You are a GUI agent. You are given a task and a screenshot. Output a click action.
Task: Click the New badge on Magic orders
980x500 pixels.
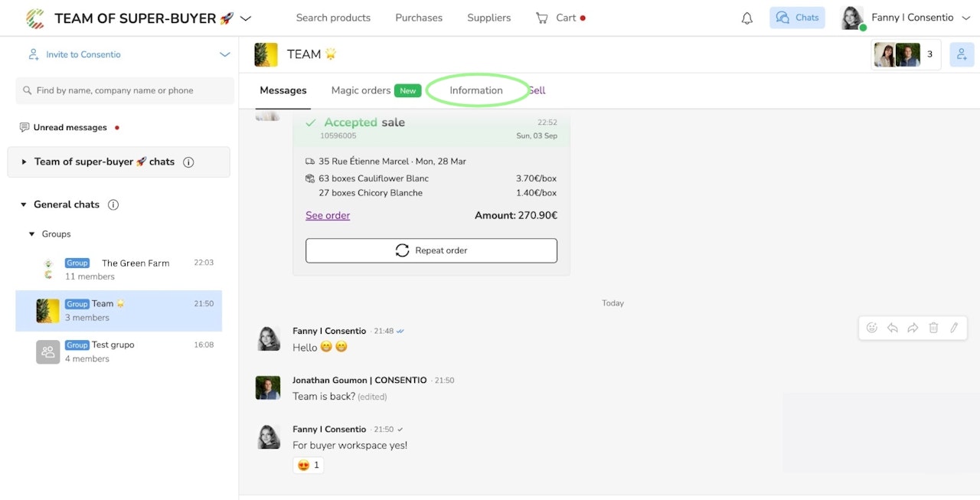(x=408, y=90)
